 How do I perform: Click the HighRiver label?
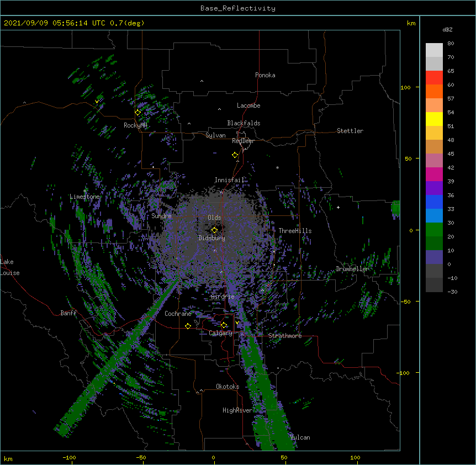pos(237,410)
